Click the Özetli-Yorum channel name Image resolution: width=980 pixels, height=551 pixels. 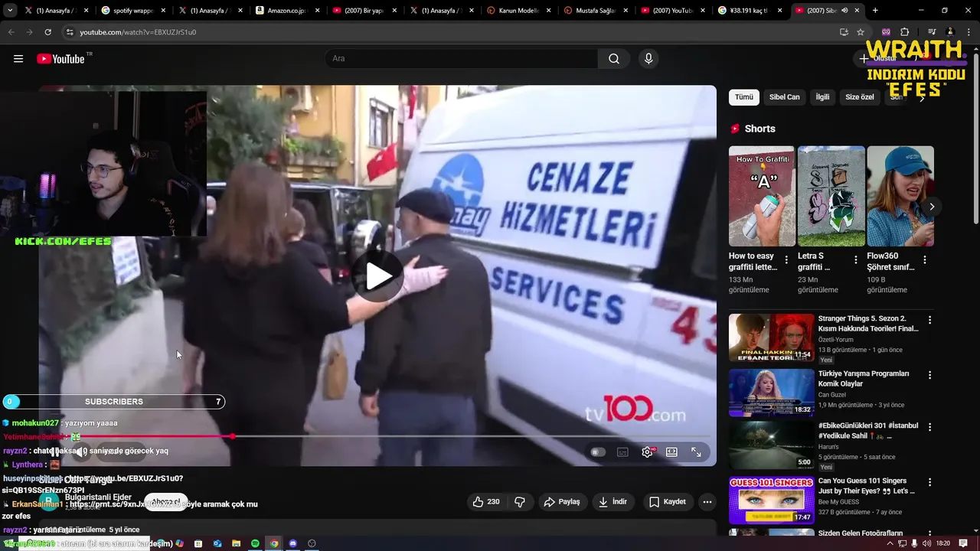[x=838, y=340]
